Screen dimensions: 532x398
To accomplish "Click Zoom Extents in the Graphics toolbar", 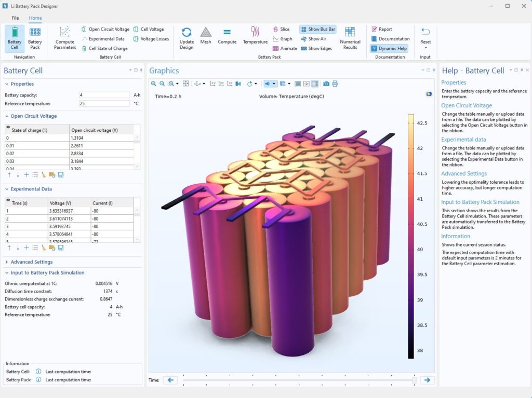I will [185, 84].
